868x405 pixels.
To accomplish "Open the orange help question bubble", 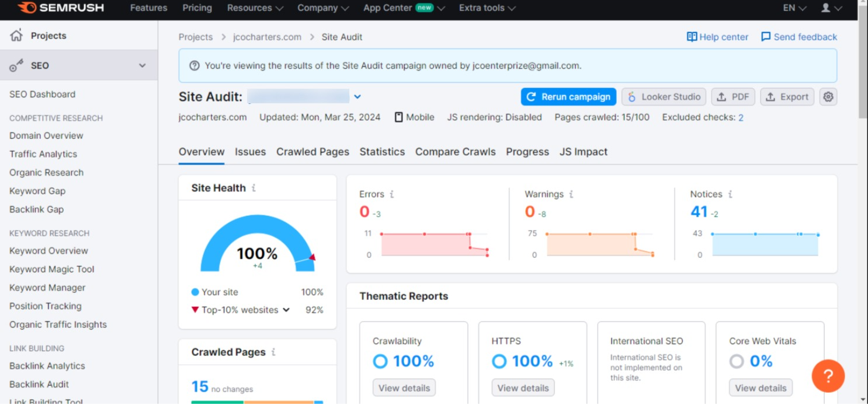I will coord(828,376).
